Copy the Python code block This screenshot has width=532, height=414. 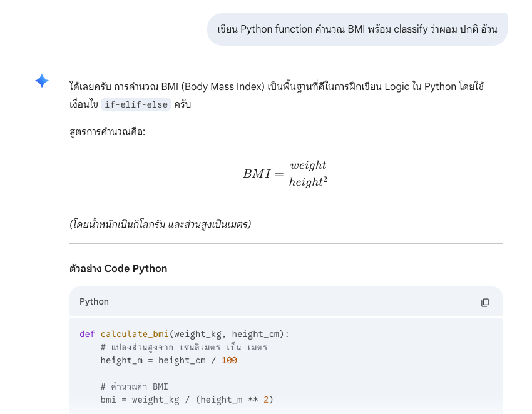(x=485, y=303)
